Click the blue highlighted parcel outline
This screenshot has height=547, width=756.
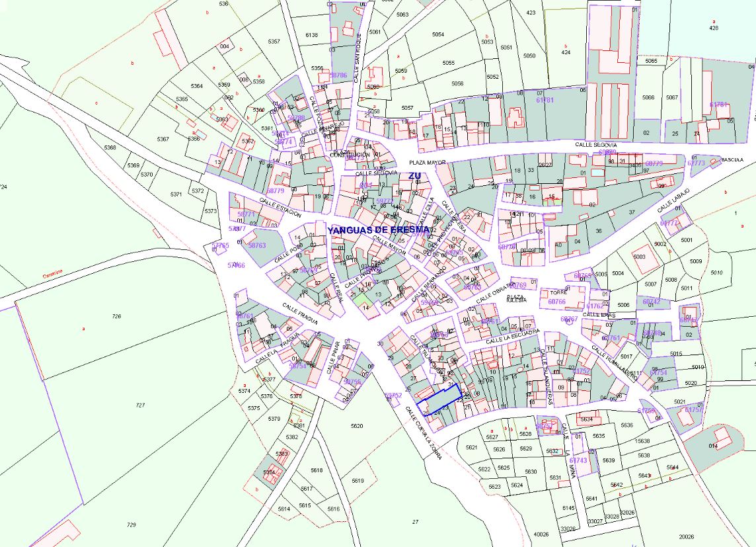(x=439, y=398)
